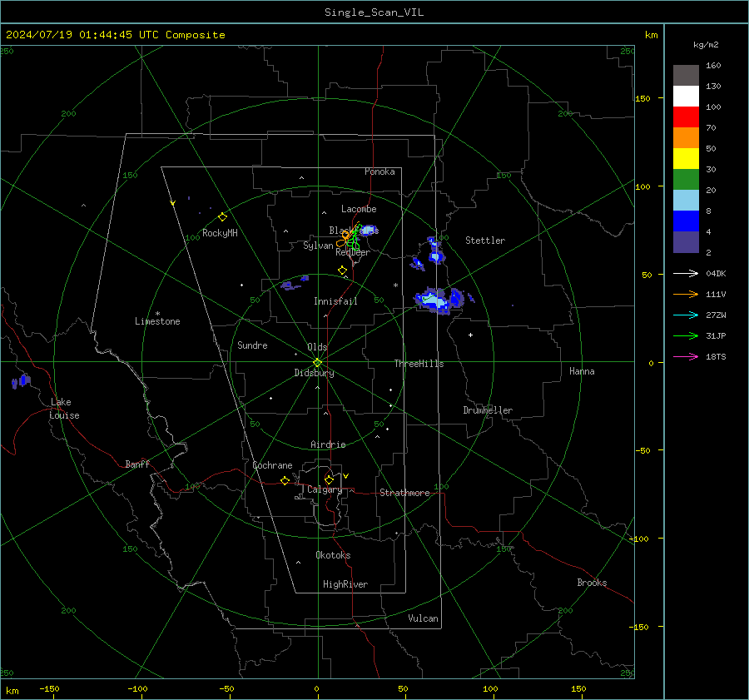Viewport: 749px width, 700px height.
Task: Click the Calgary city label
Action: [x=325, y=489]
